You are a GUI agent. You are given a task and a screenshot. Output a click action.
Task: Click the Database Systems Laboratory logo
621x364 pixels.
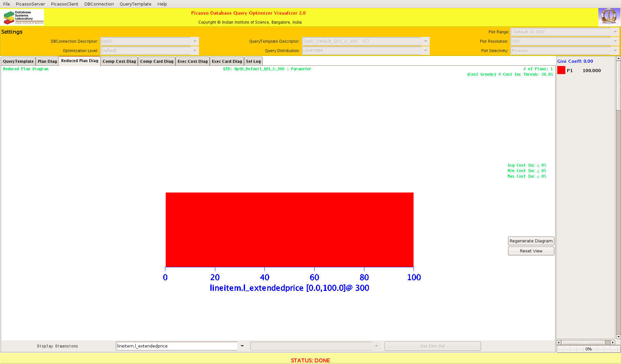point(23,17)
